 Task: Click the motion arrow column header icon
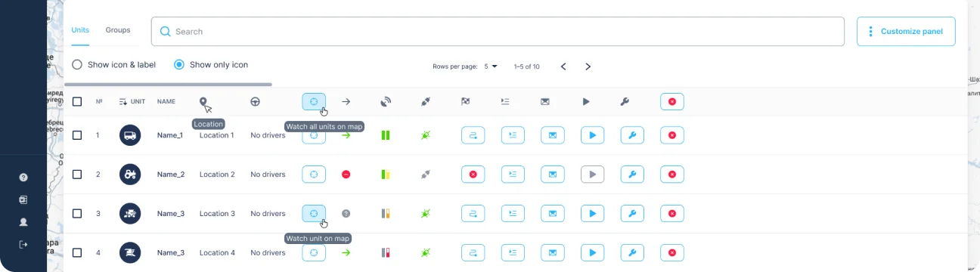click(x=346, y=101)
